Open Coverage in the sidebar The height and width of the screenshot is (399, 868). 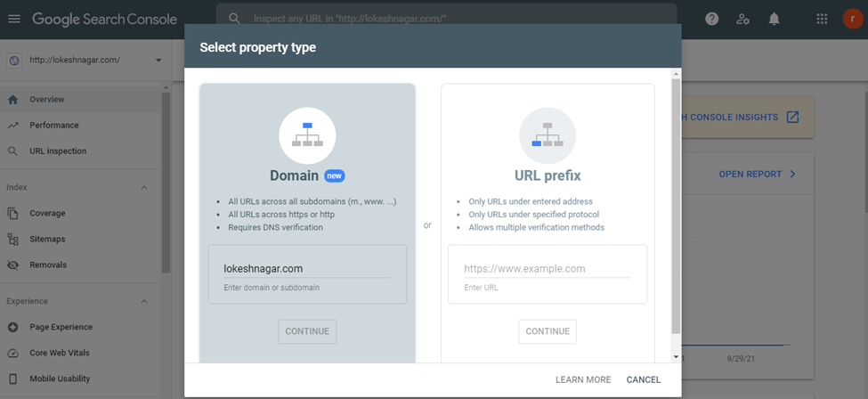(x=80, y=214)
